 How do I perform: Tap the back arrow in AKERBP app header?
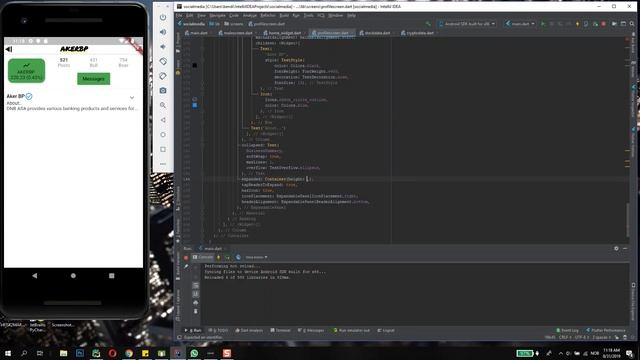click(x=9, y=49)
